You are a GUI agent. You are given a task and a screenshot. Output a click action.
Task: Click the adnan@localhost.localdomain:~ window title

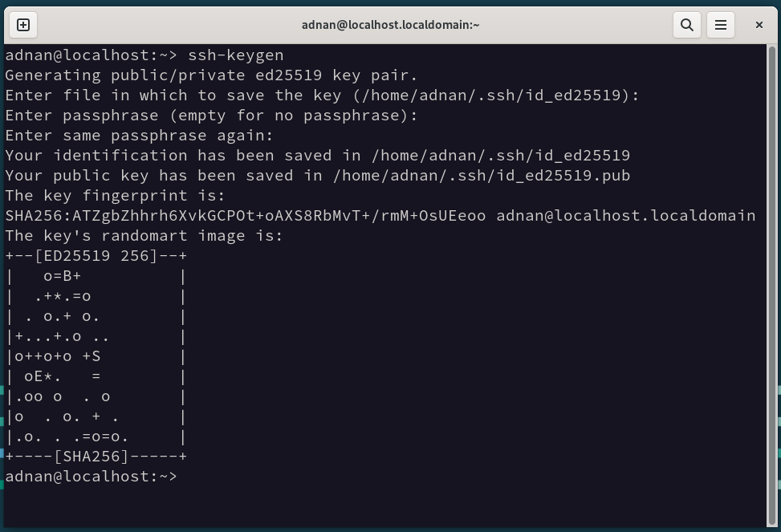390,25
